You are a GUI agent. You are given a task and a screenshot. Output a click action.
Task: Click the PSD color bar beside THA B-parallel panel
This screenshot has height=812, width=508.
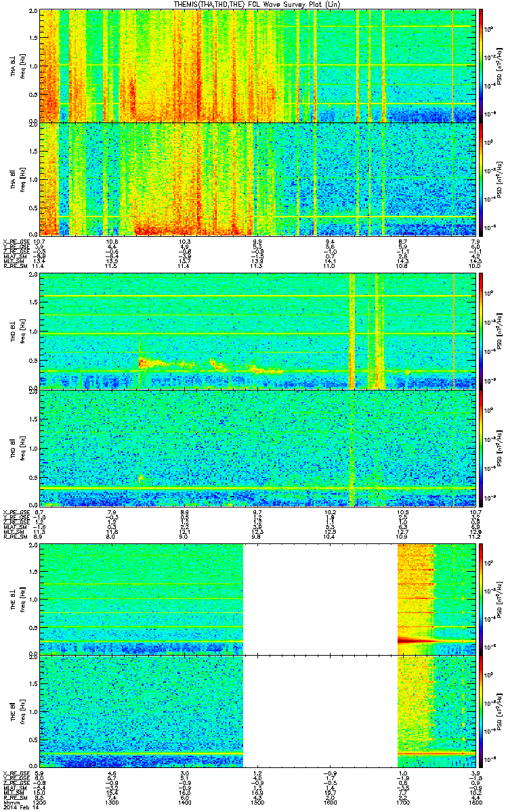tap(482, 179)
